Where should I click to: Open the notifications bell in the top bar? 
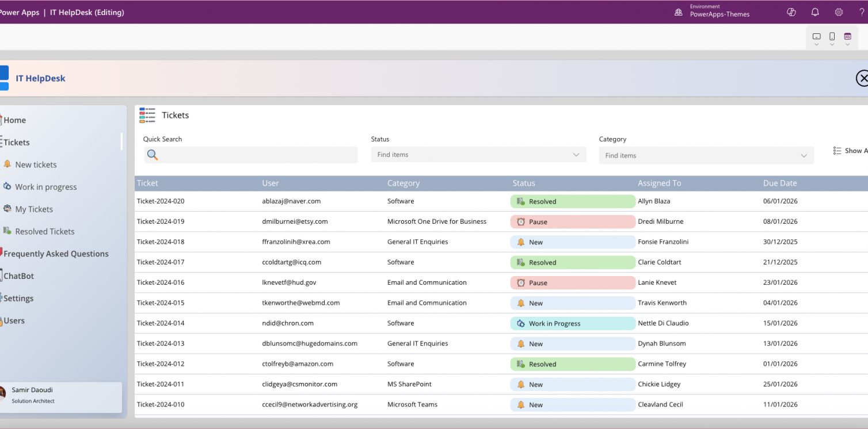click(814, 12)
